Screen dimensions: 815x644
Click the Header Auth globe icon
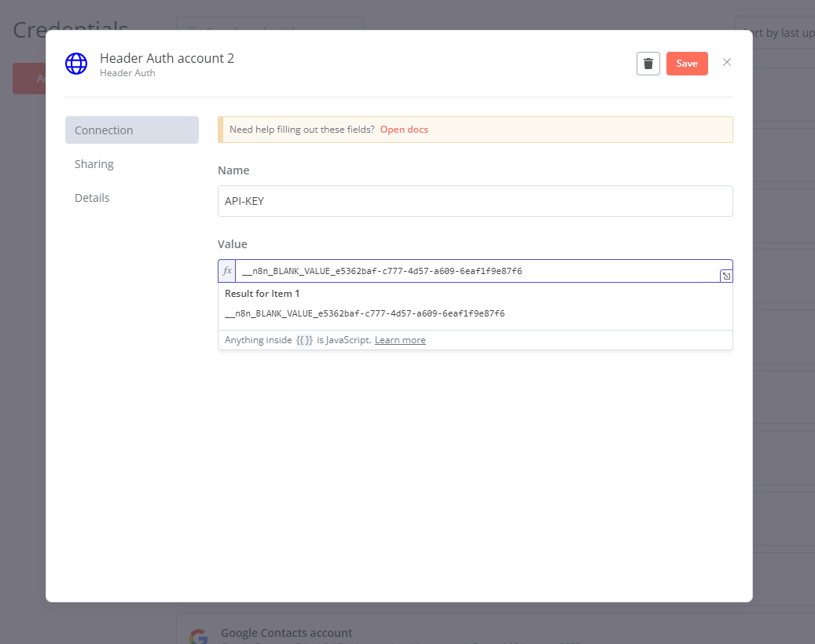pyautogui.click(x=76, y=64)
